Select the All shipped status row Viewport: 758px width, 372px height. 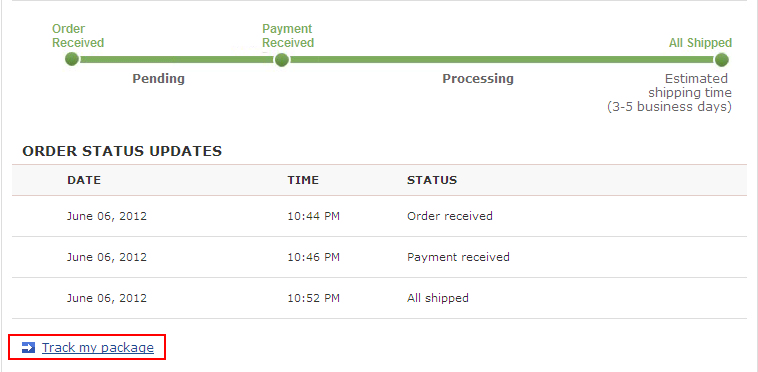[x=379, y=298]
